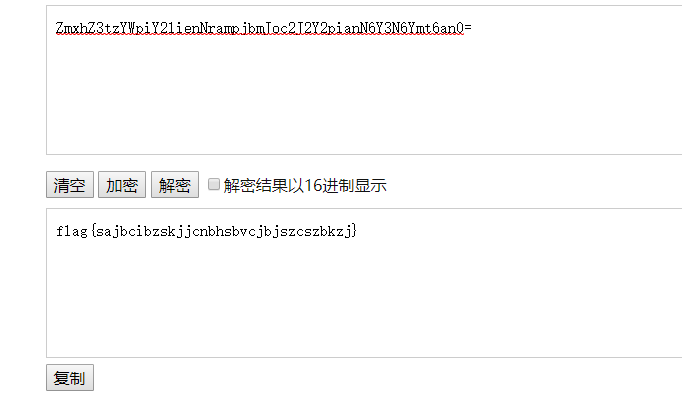The height and width of the screenshot is (405, 682).
Task: Click the middle of the red-underlined encoded text
Action: point(260,28)
